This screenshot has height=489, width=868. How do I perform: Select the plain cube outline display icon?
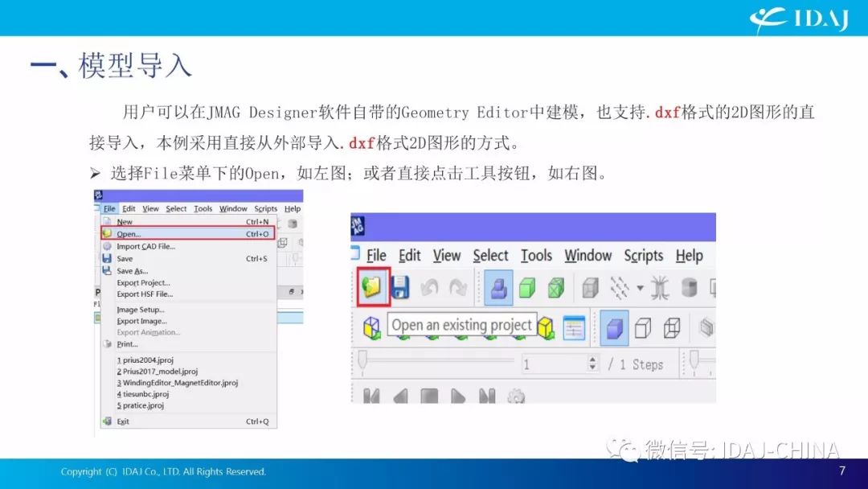(643, 328)
